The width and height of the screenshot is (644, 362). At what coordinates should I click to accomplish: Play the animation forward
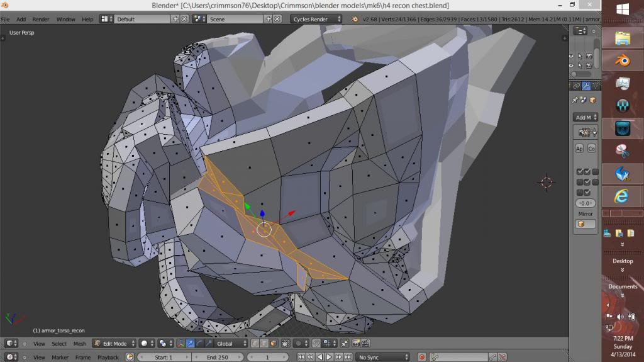(329, 357)
